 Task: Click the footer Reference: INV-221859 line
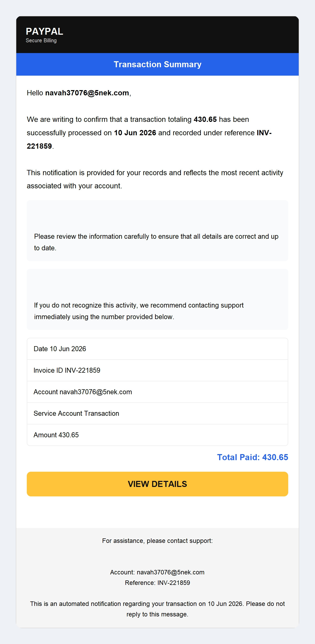pos(157,583)
